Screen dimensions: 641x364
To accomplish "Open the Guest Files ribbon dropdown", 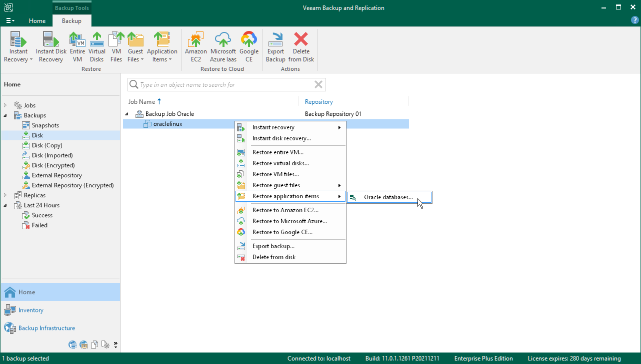I will point(135,47).
